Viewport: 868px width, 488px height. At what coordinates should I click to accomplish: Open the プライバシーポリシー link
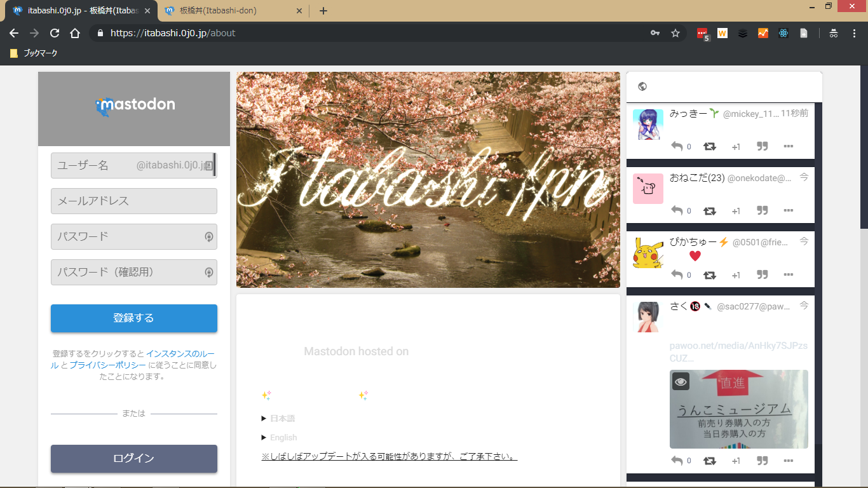(107, 365)
